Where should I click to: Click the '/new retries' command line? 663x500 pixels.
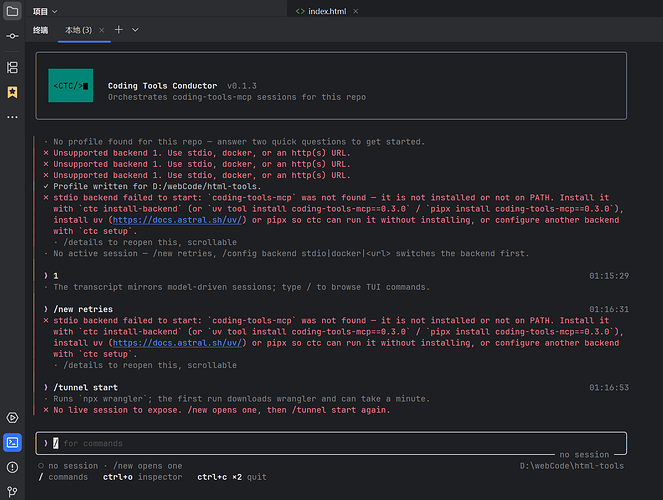click(x=83, y=309)
